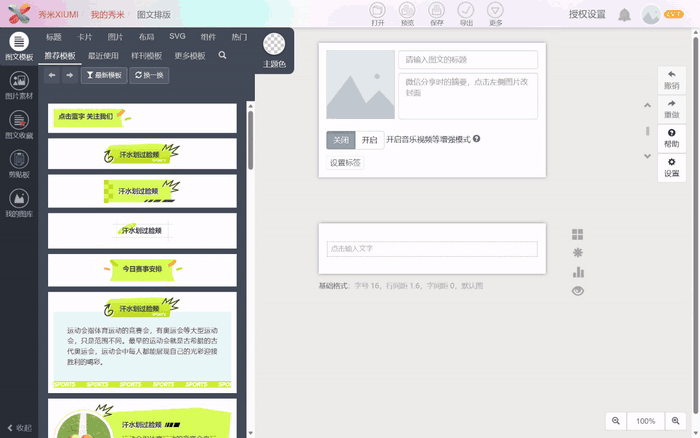Click the 点击输入文字 text box
700x438 pixels.
click(432, 249)
